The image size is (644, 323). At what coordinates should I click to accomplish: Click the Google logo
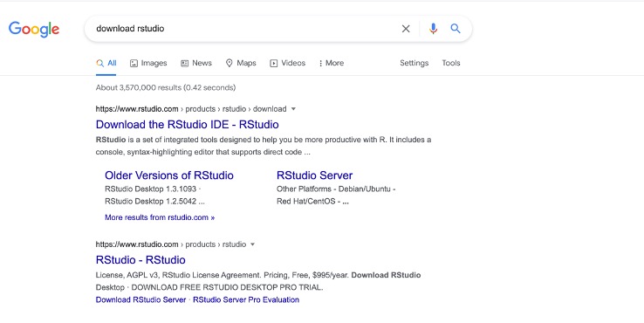coord(34,29)
